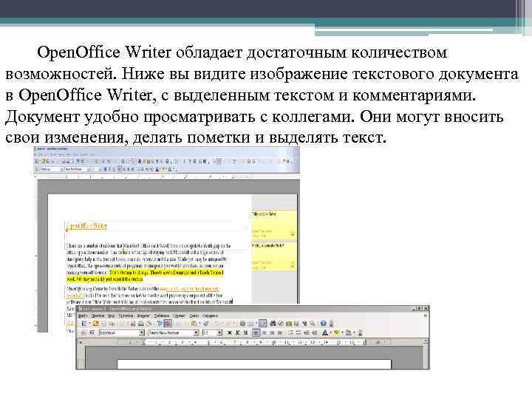The image size is (532, 399).
Task: Open Times New Roman font dropdown in front window
Action: point(196,332)
